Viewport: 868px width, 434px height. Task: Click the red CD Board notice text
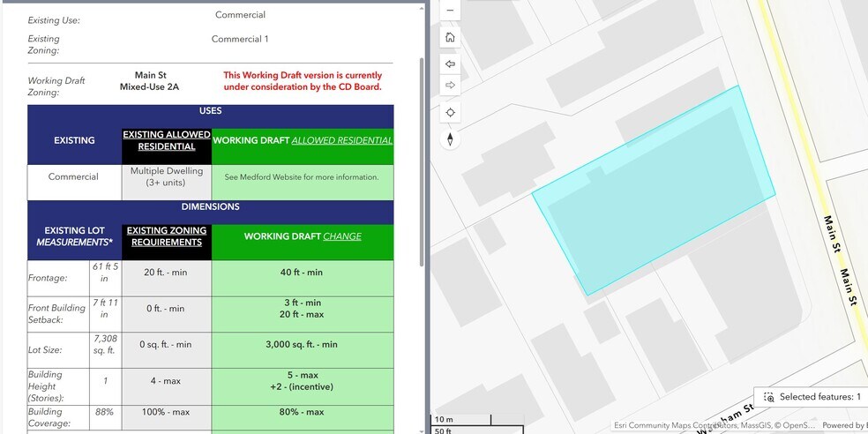[x=303, y=81]
